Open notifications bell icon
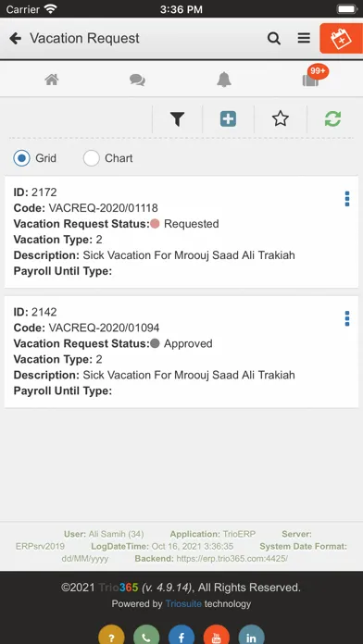The width and height of the screenshot is (363, 644). [x=224, y=80]
